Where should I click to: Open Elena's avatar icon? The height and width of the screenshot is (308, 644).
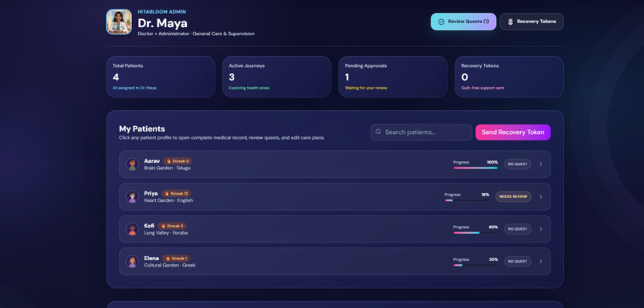point(133,261)
